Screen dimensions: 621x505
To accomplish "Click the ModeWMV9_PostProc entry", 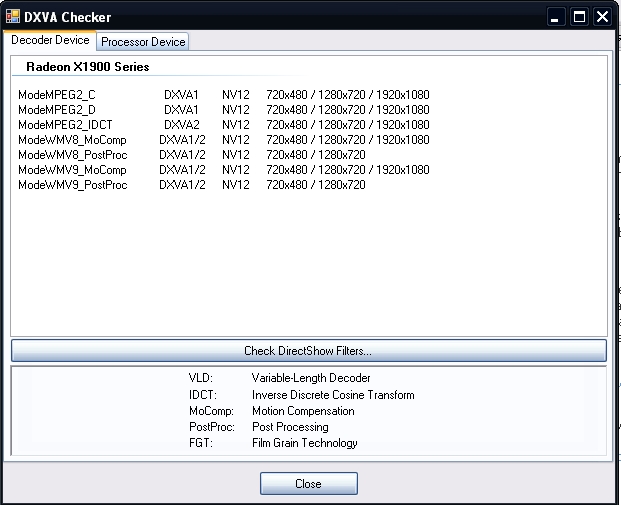I will (x=192, y=185).
